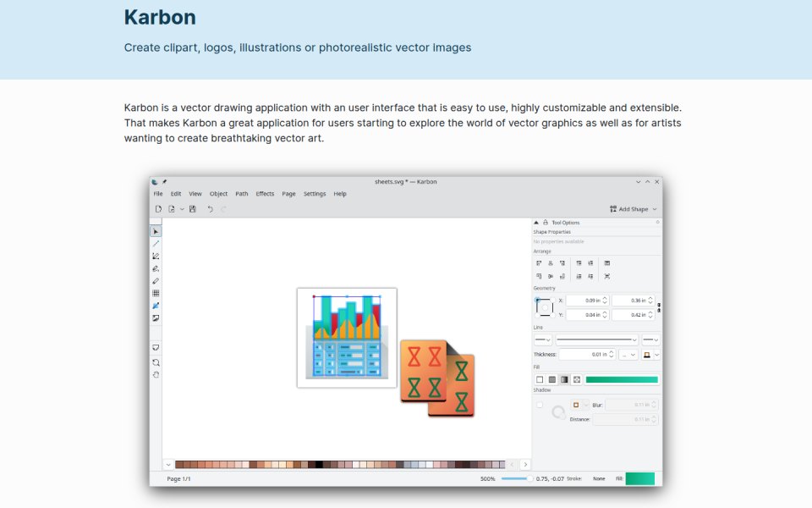Open the line cap style dropdown arrow
Viewport: 812px width, 508px height.
coord(657,355)
